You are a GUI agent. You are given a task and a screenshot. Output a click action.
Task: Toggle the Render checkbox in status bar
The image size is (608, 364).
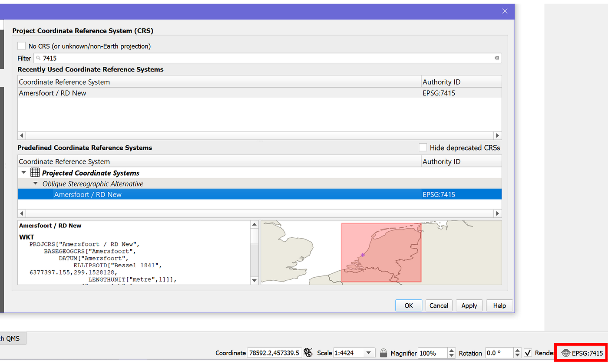[528, 353]
